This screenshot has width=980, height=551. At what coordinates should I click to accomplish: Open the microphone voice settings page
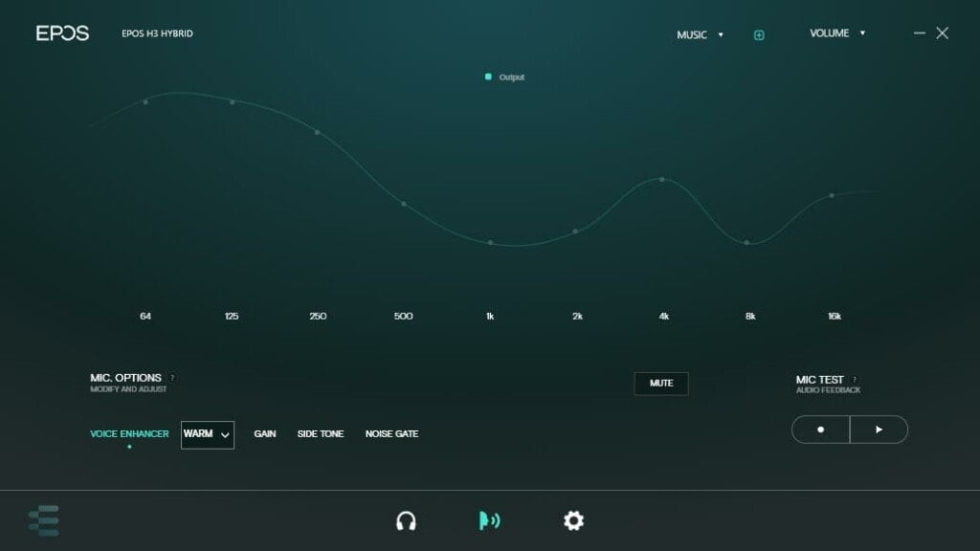489,520
